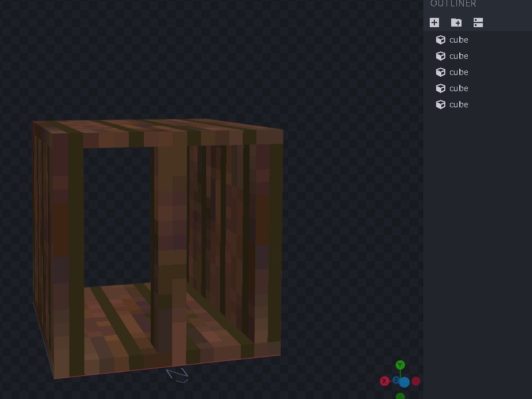Click the Add Group folder icon
The width and height of the screenshot is (532, 399).
(456, 23)
